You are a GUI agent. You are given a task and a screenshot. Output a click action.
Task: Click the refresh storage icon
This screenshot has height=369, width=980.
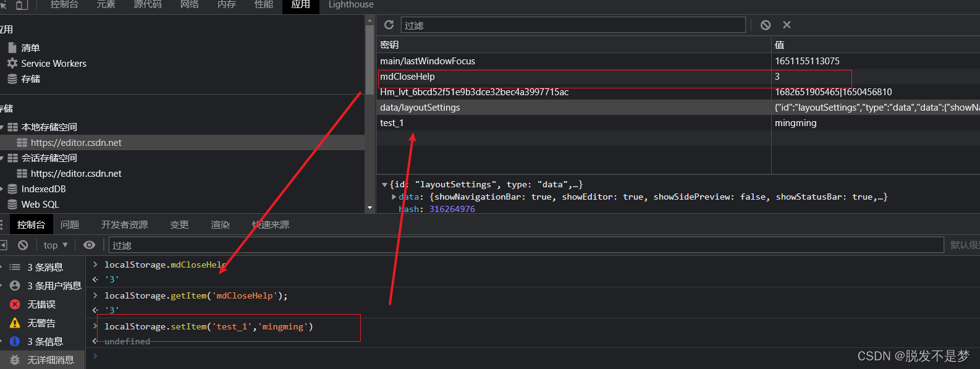389,25
